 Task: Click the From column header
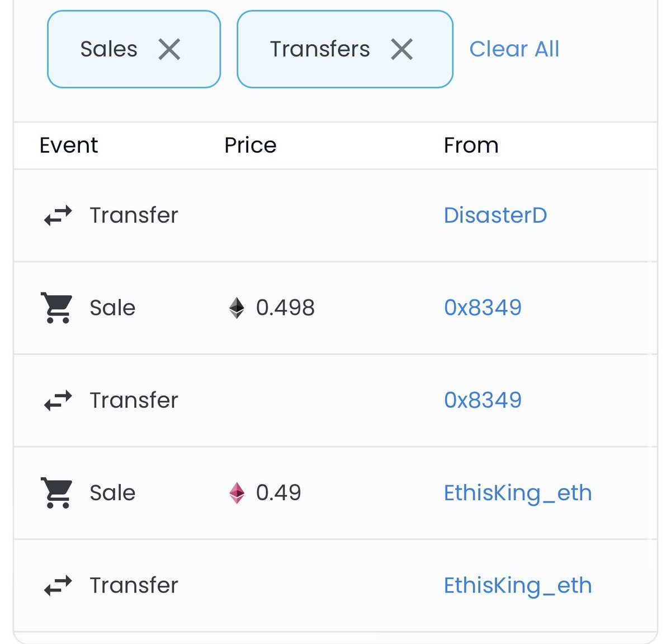[x=471, y=145]
